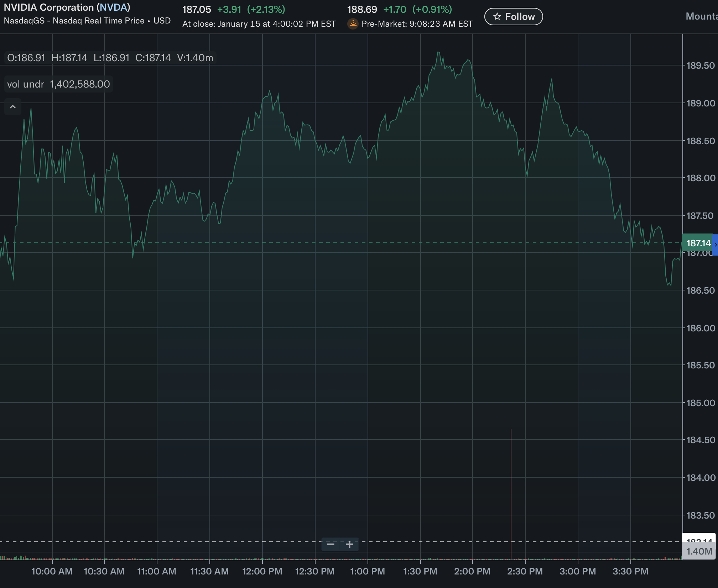
Task: Open the NVDA ticker symbol link
Action: tap(113, 7)
